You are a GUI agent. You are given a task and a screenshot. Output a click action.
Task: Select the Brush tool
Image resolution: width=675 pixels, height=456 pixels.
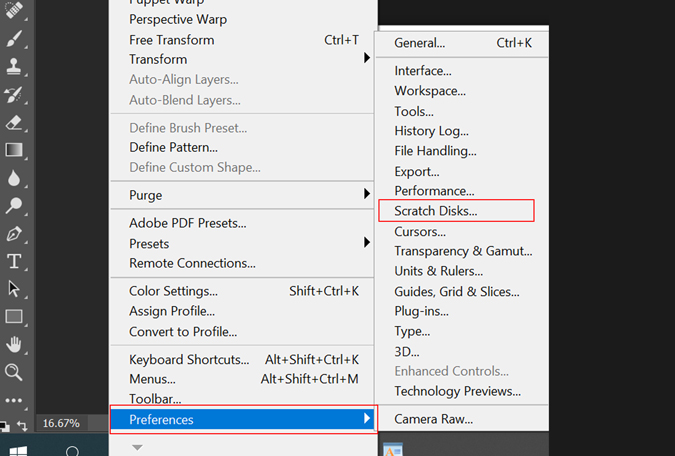(x=14, y=38)
